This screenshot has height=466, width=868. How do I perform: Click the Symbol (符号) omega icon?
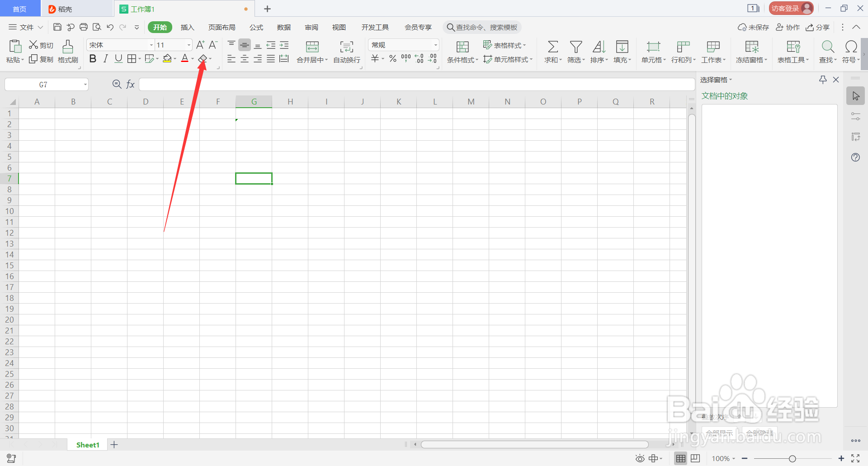click(851, 47)
